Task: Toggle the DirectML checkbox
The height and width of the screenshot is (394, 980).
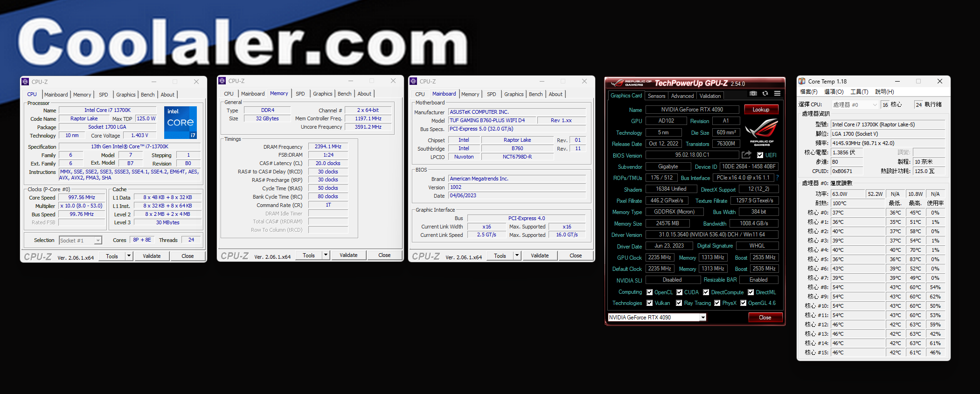Action: pos(751,292)
